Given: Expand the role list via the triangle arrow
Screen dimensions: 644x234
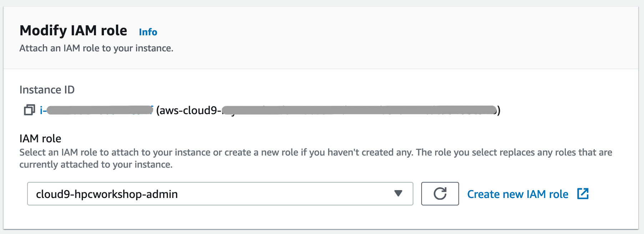Looking at the screenshot, I should pos(398,193).
